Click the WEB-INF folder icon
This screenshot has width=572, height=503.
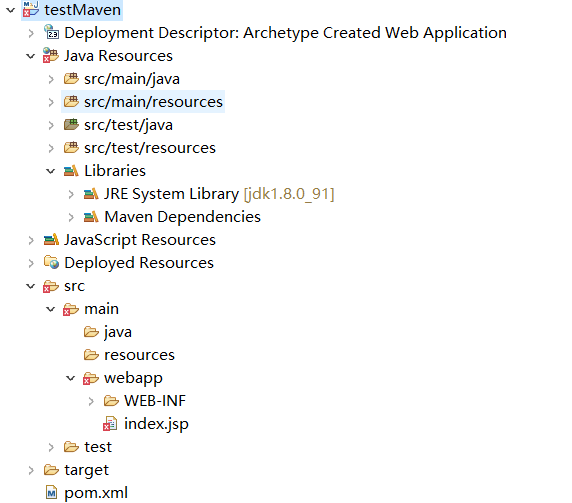click(x=111, y=401)
